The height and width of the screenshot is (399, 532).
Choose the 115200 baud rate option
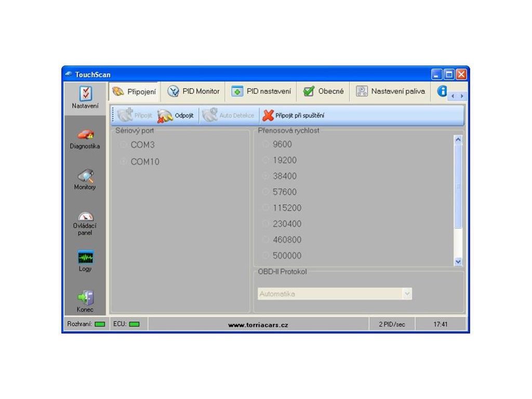(x=266, y=208)
